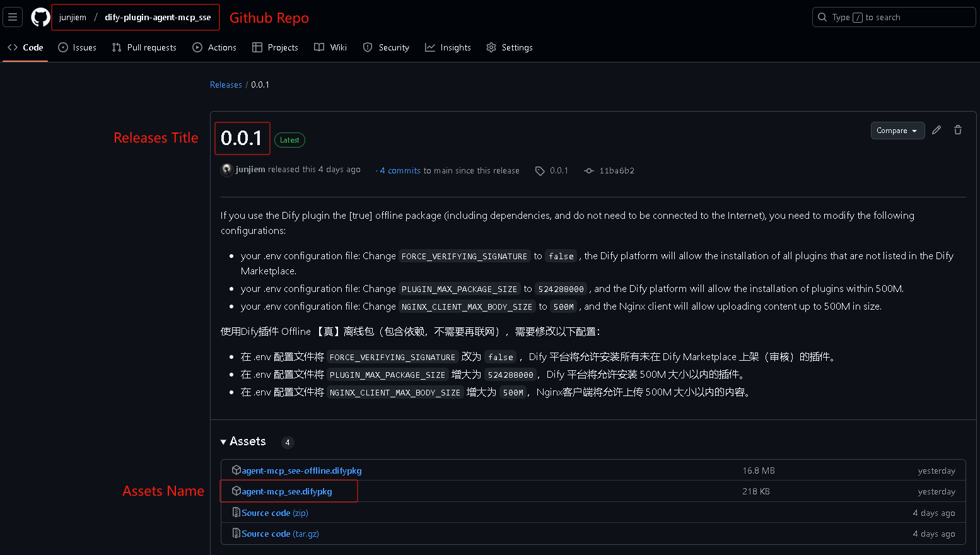Expand the Compare dropdown

[897, 131]
